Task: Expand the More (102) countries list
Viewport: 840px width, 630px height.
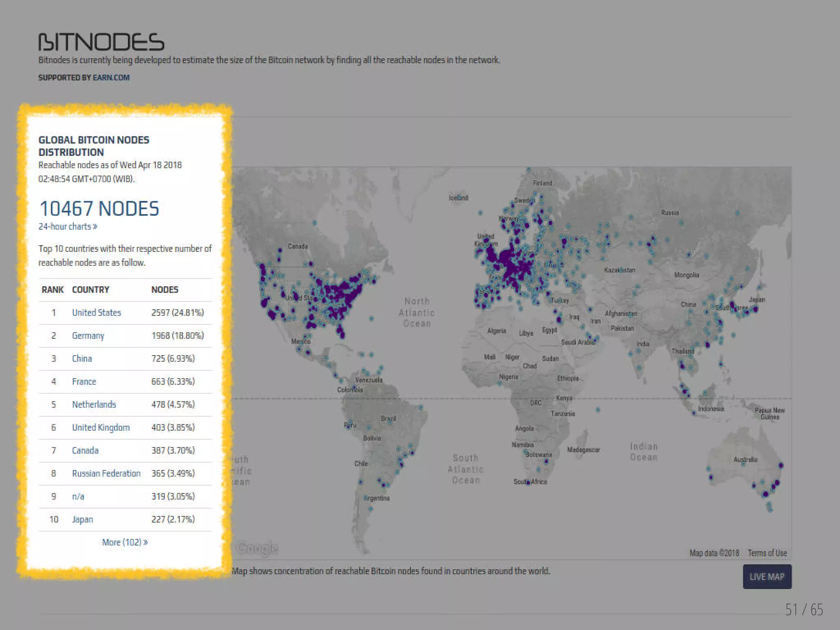Action: pos(125,542)
